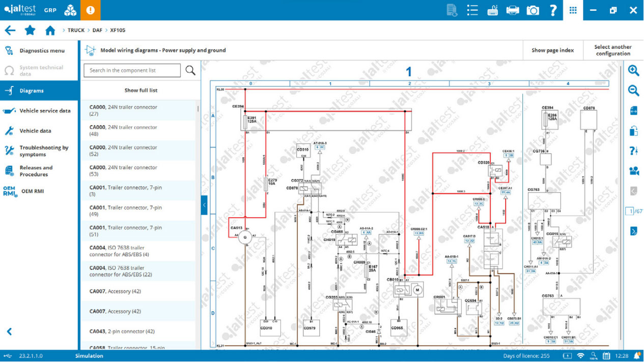The height and width of the screenshot is (362, 644).
Task: Open Releases and Procedures
Action: pyautogui.click(x=39, y=171)
